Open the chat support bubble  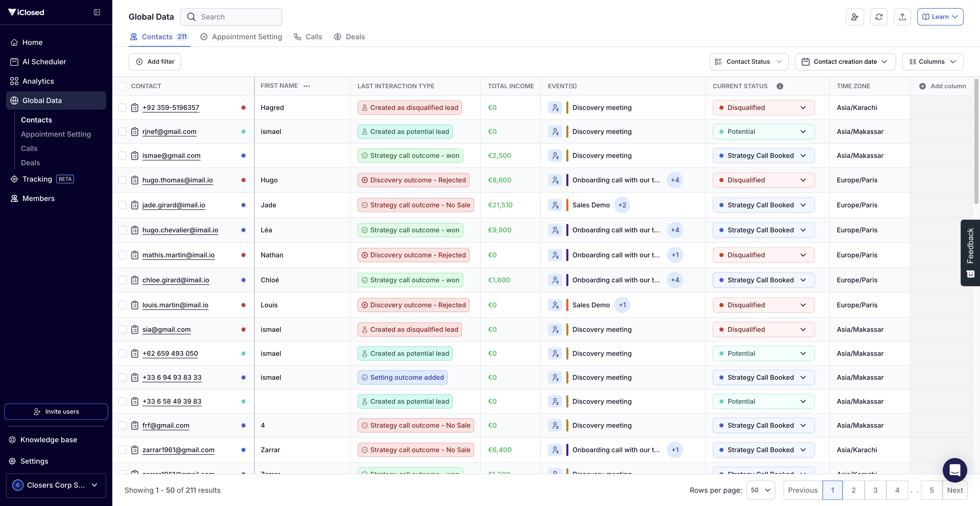[954, 470]
